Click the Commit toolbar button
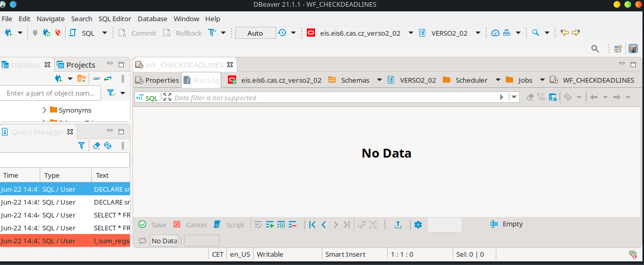This screenshot has width=644, height=265. point(138,33)
